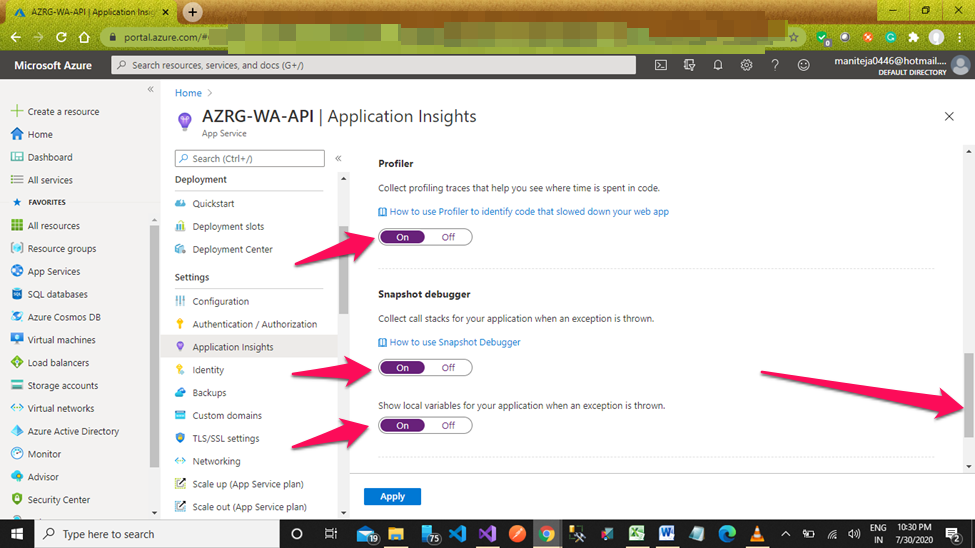Open the help question mark
This screenshot has width=975, height=548.
(x=775, y=65)
